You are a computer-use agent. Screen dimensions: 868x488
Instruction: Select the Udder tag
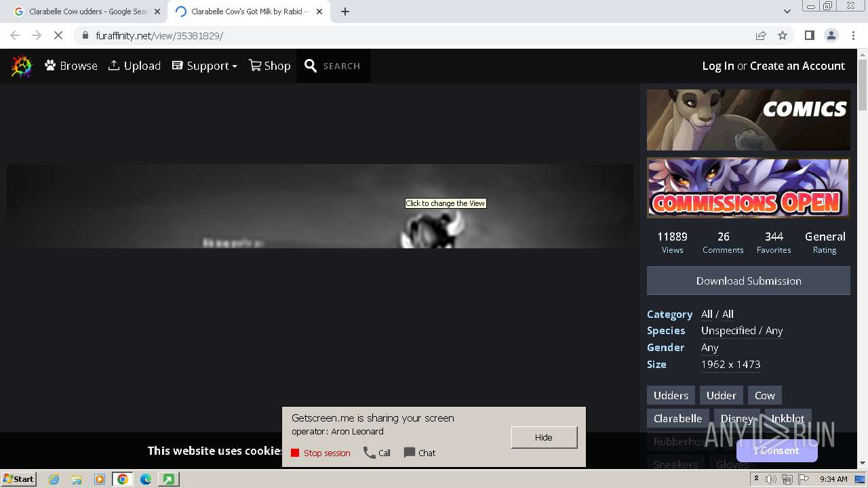[x=721, y=395]
